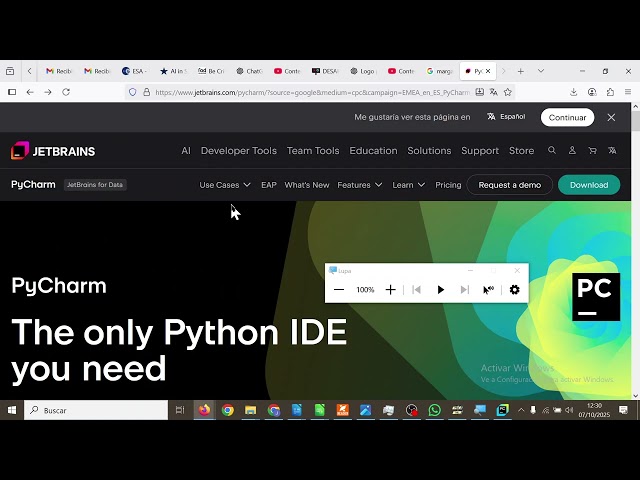This screenshot has width=640, height=480.
Task: Close the active PyCharm tab
Action: click(488, 71)
